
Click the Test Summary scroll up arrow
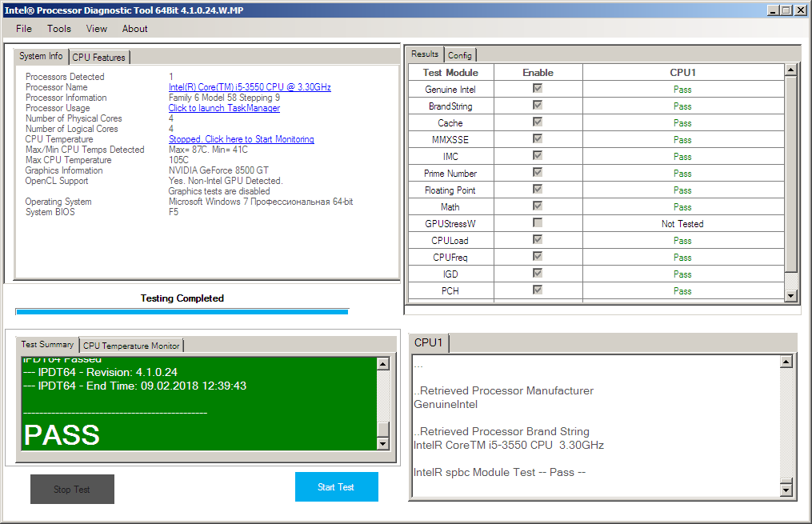point(382,363)
